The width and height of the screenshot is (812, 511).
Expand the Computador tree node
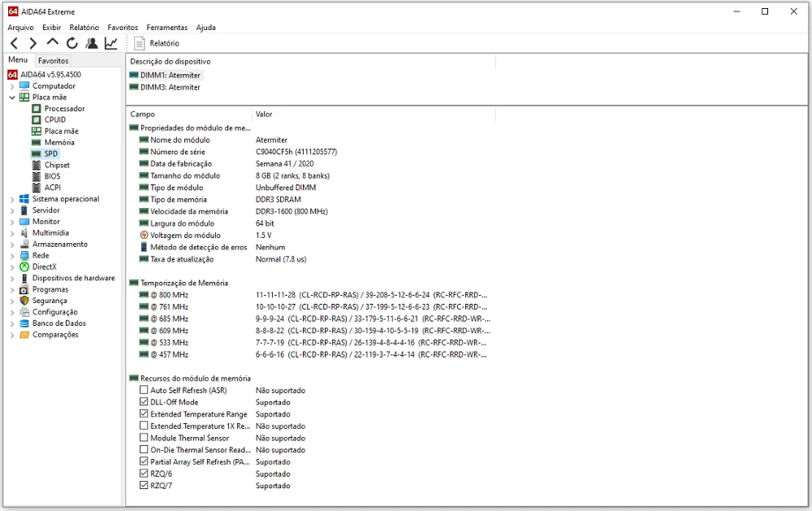tap(12, 87)
